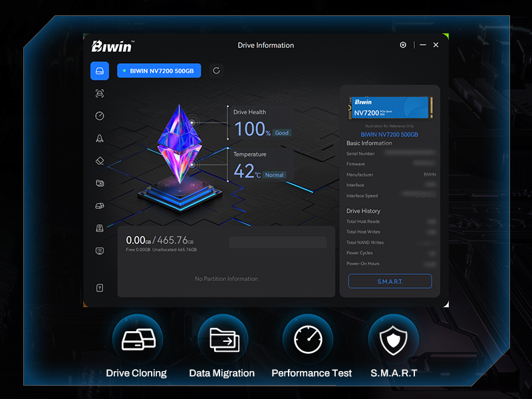Click the large Performance Test feature icon
Viewport: 532px width, 399px height.
click(x=308, y=339)
